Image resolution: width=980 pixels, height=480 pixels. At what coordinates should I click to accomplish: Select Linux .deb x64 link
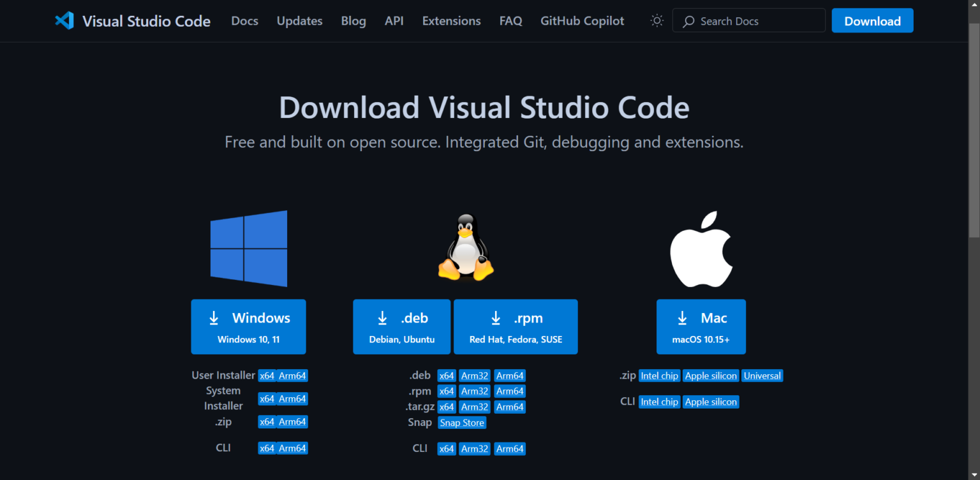click(447, 376)
